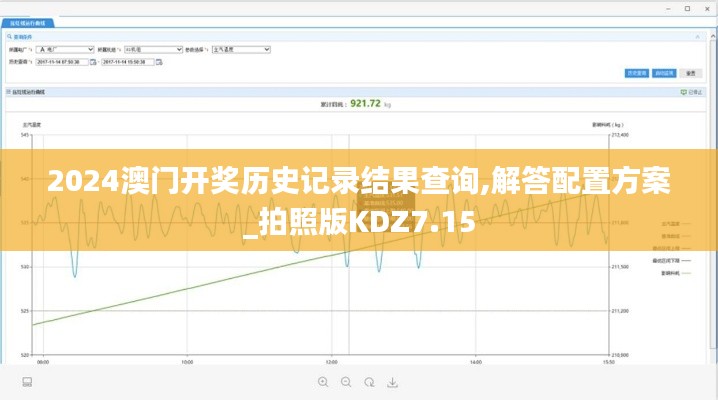Click the 212,400 right axis label
Screen dimensions: 718x400
pos(620,135)
